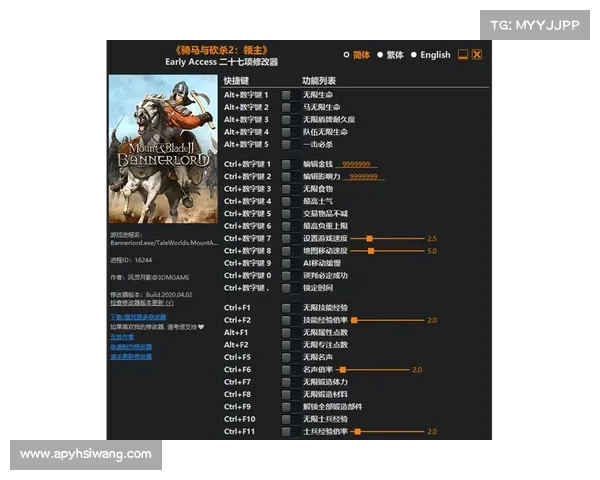Toggle the 无限锻造材料 checkbox
This screenshot has height=480, width=600.
pyautogui.click(x=286, y=394)
